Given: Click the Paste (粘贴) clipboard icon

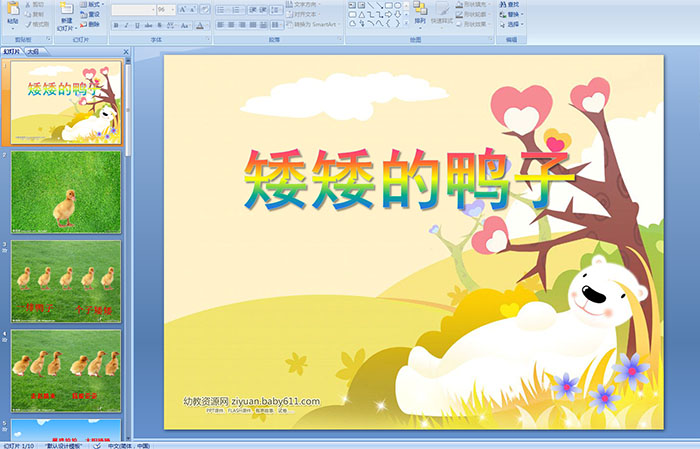Looking at the screenshot, I should tap(13, 9).
